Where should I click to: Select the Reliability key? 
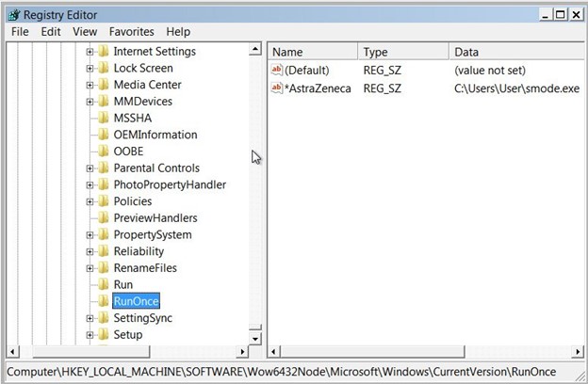click(x=139, y=251)
